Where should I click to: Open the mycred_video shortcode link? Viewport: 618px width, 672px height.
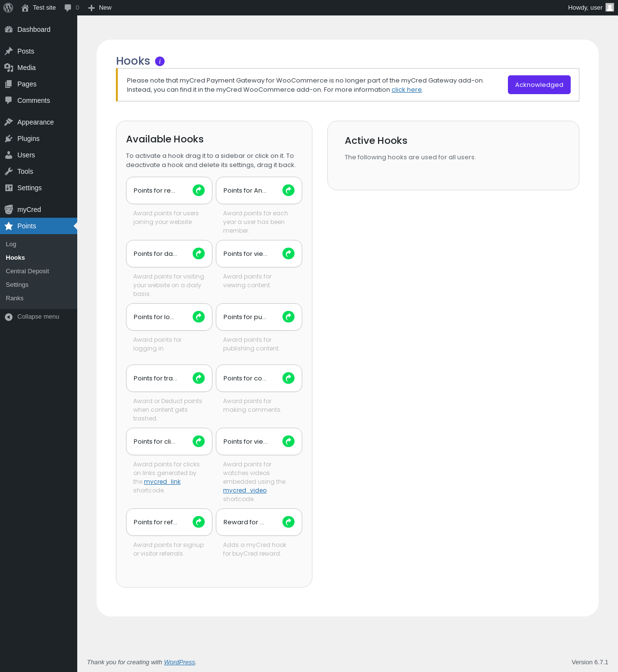coord(245,490)
